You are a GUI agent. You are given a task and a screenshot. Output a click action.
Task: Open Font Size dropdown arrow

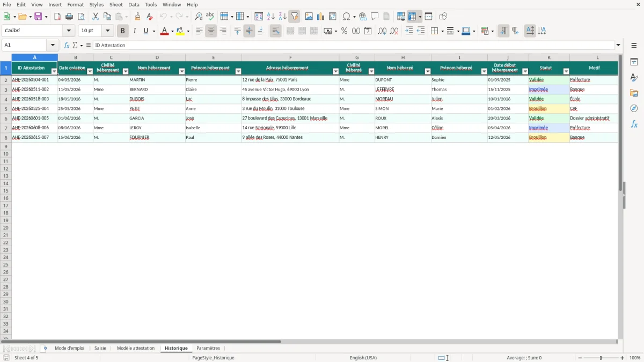coord(107,31)
